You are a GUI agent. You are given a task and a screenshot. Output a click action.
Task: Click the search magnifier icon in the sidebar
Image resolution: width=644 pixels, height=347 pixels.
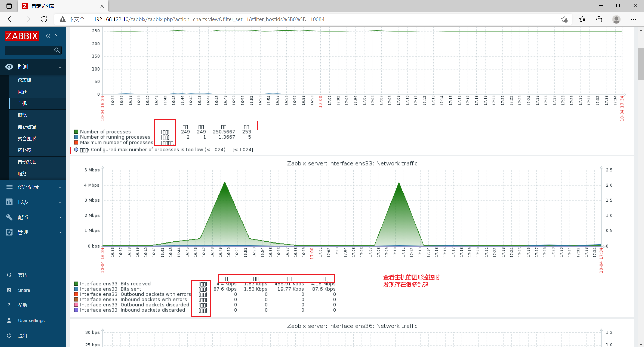coord(57,50)
